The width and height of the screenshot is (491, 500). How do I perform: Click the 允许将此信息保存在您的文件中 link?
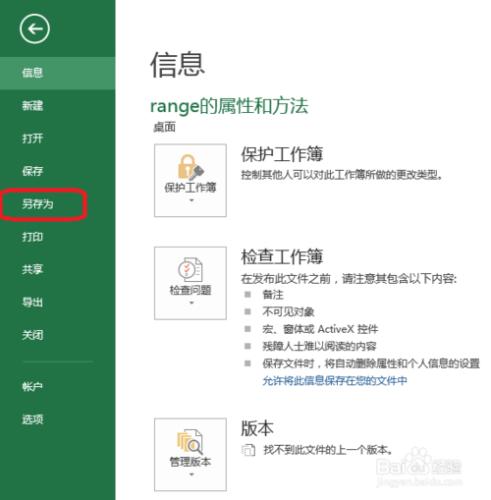click(x=335, y=380)
